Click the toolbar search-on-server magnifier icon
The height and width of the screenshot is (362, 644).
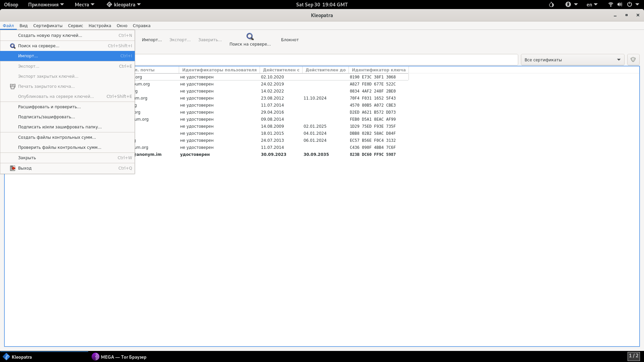pyautogui.click(x=250, y=37)
